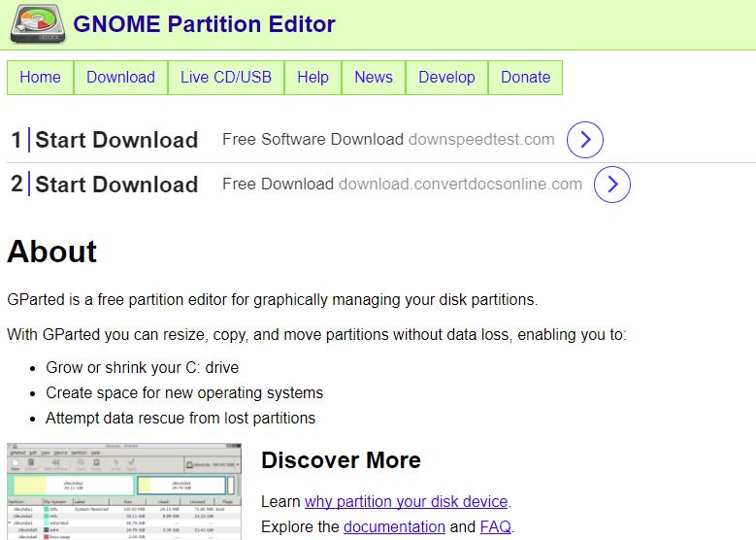This screenshot has height=540, width=756.
Task: Open the FAQ link
Action: [x=495, y=526]
